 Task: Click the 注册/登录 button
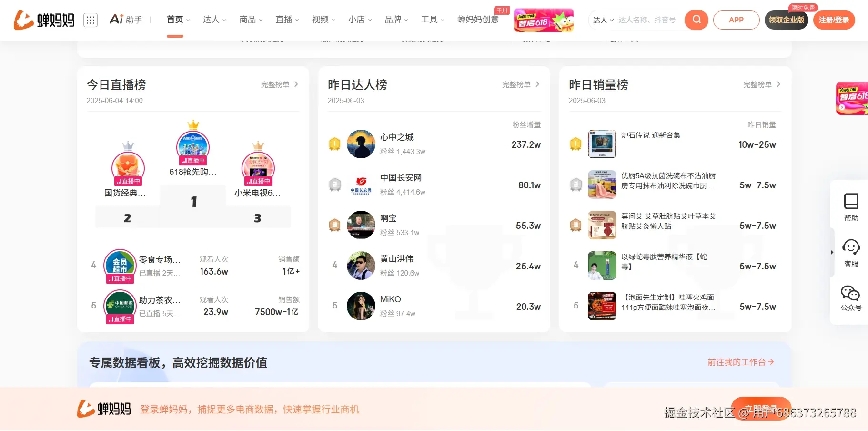834,20
